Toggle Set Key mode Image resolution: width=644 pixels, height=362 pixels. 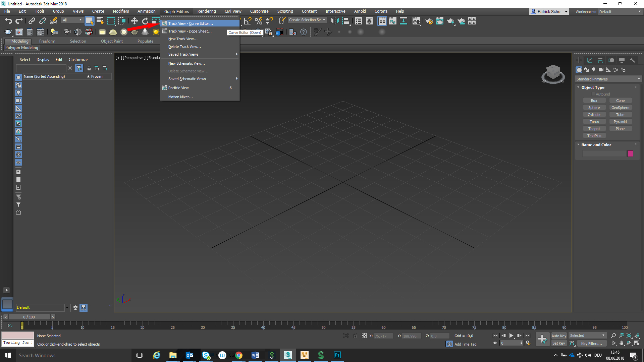[x=558, y=343]
